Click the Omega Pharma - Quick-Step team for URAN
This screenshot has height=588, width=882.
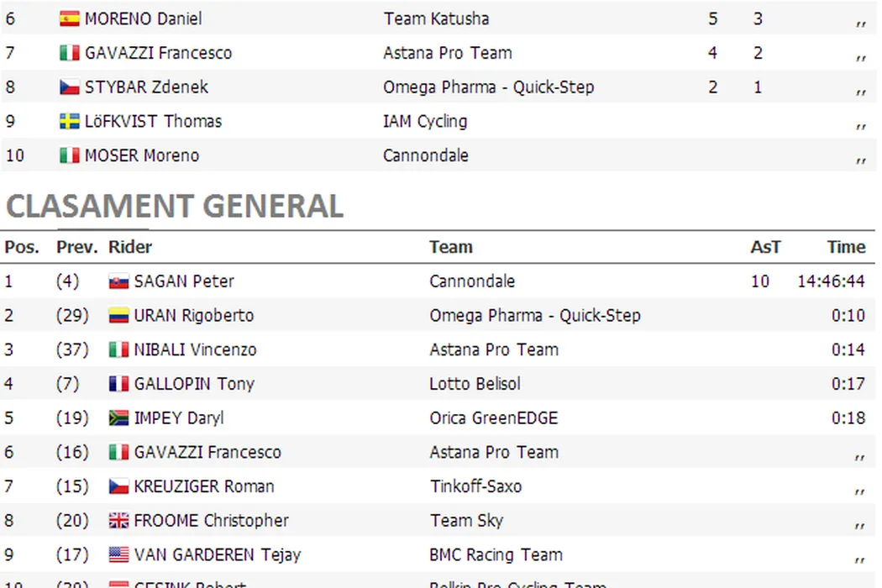click(534, 316)
